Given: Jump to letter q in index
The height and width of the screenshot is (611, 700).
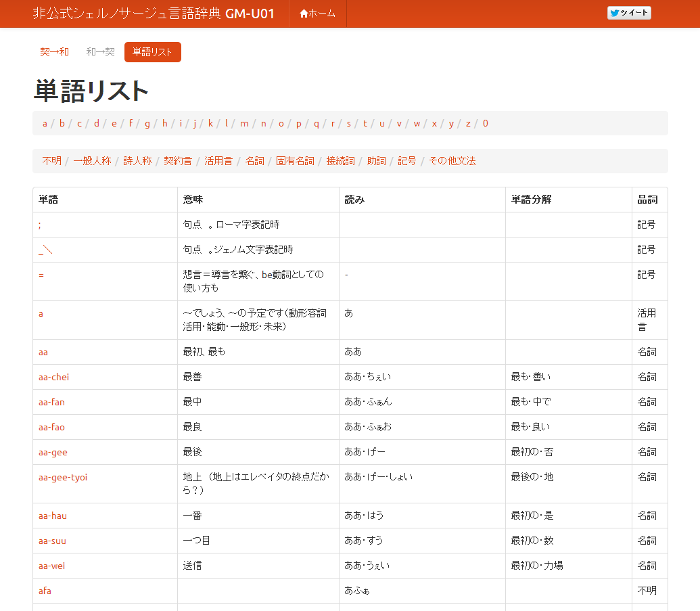Looking at the screenshot, I should 316,124.
